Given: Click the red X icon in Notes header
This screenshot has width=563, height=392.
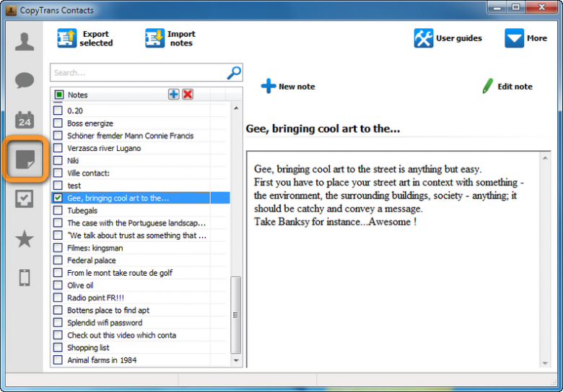Looking at the screenshot, I should pos(188,95).
